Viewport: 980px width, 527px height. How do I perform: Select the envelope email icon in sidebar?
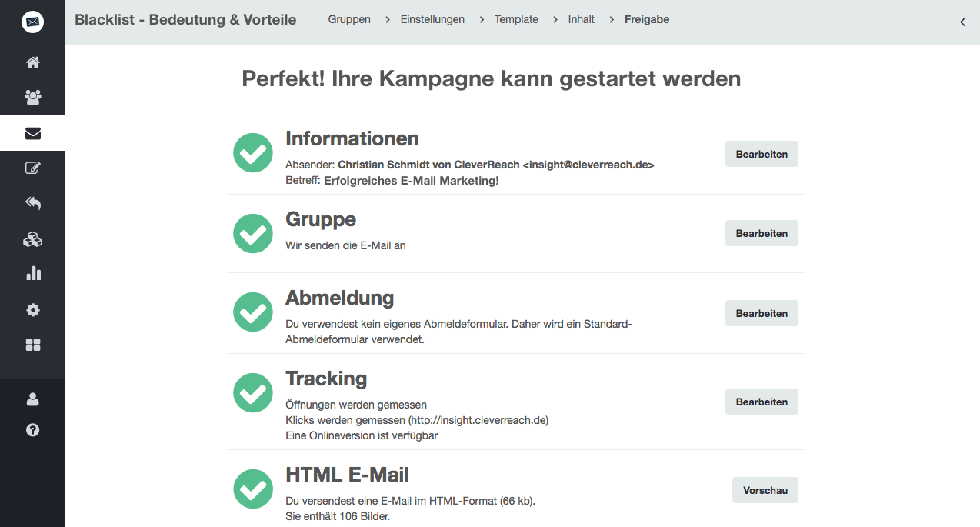(x=32, y=133)
